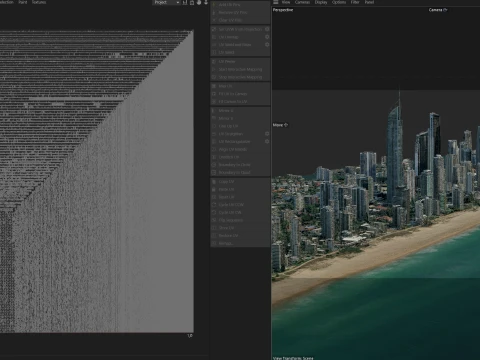This screenshot has height=360, width=480.
Task: Open the viewport Filter menu
Action: pos(355,2)
